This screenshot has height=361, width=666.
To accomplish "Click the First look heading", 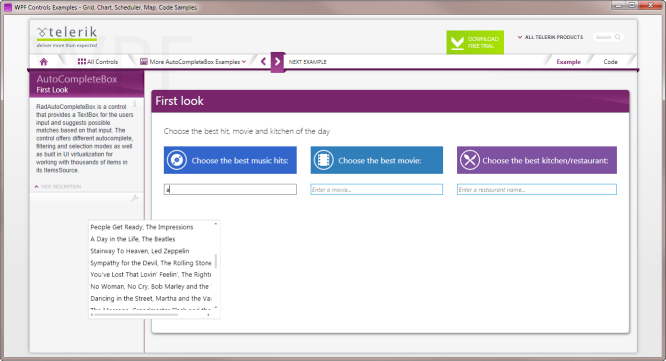I will [x=179, y=101].
